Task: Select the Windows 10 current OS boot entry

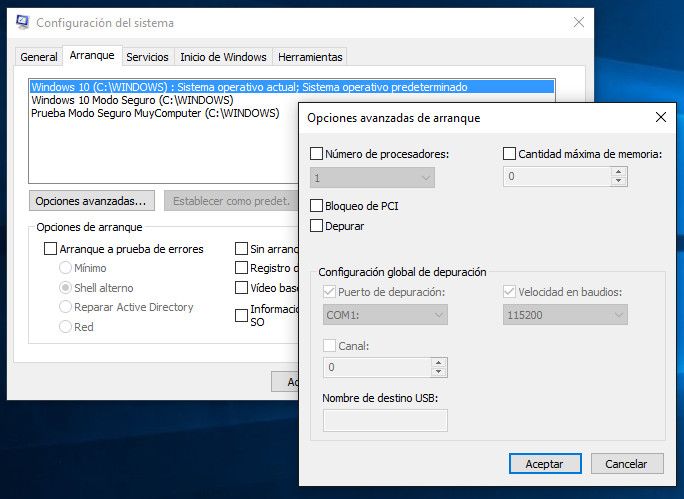Action: click(x=292, y=87)
